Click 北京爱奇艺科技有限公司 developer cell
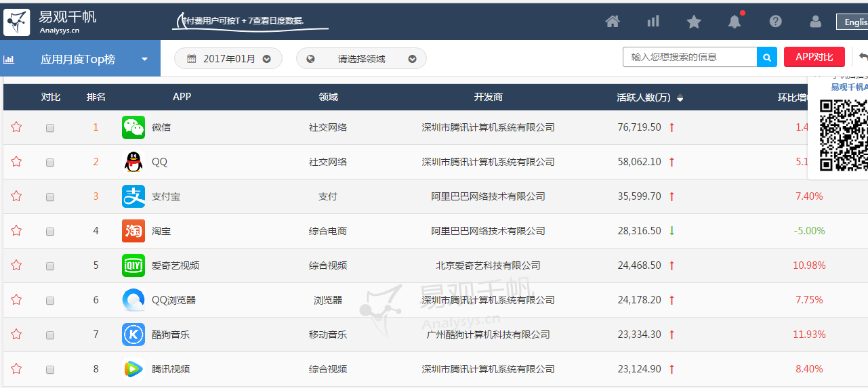The height and width of the screenshot is (388, 868). tap(489, 265)
